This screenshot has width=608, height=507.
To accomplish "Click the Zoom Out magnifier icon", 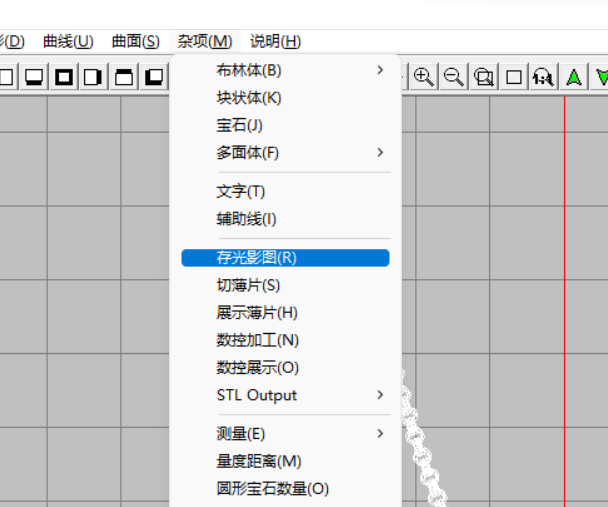I will tap(453, 77).
